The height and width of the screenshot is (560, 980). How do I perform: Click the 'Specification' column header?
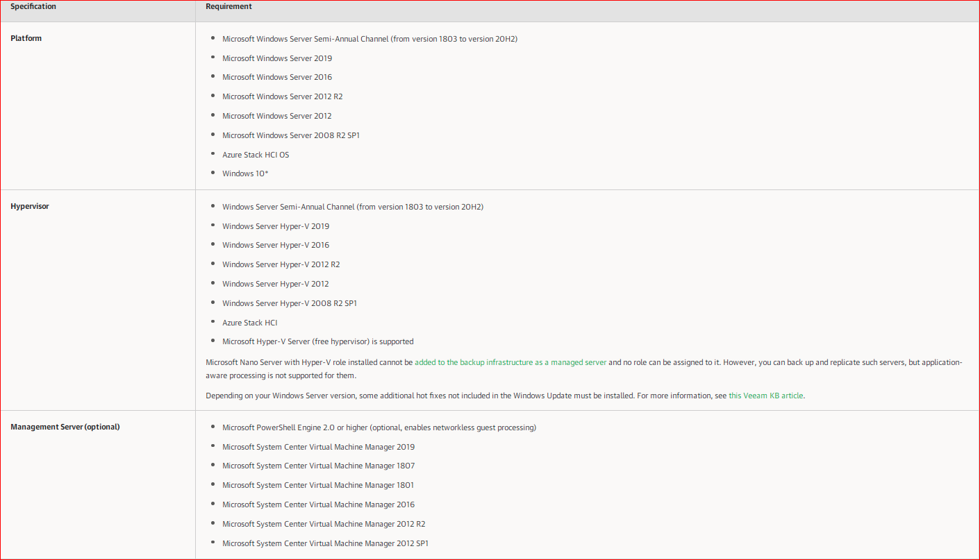(x=33, y=6)
